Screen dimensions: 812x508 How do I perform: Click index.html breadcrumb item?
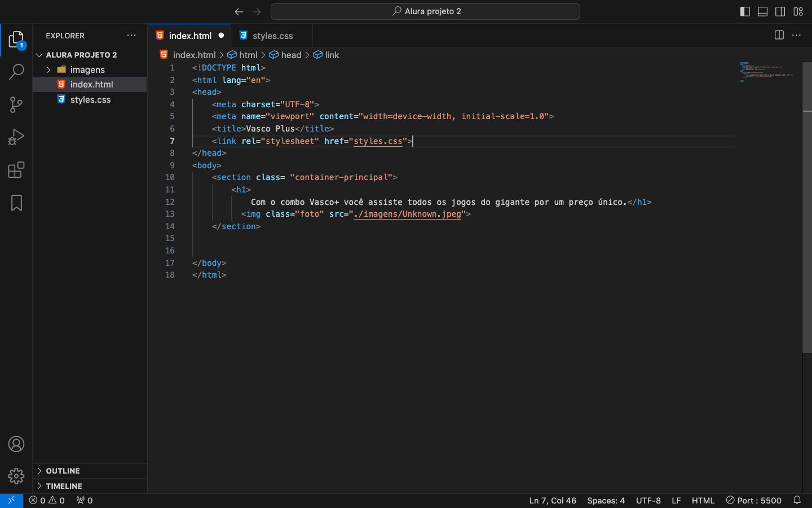188,55
